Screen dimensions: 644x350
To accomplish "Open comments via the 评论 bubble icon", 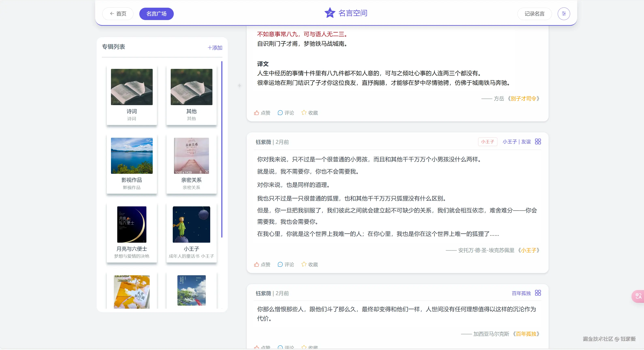I will pyautogui.click(x=280, y=113).
